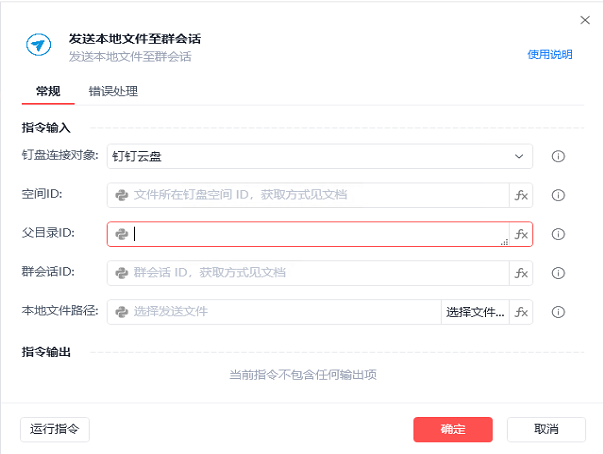
Task: Click the fx button for 本地文件路径
Action: 521,312
